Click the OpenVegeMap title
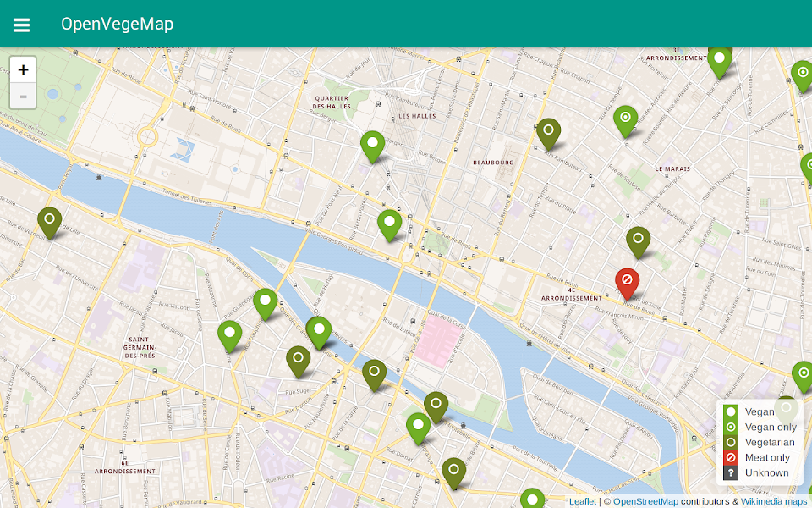The image size is (812, 508). click(x=117, y=24)
